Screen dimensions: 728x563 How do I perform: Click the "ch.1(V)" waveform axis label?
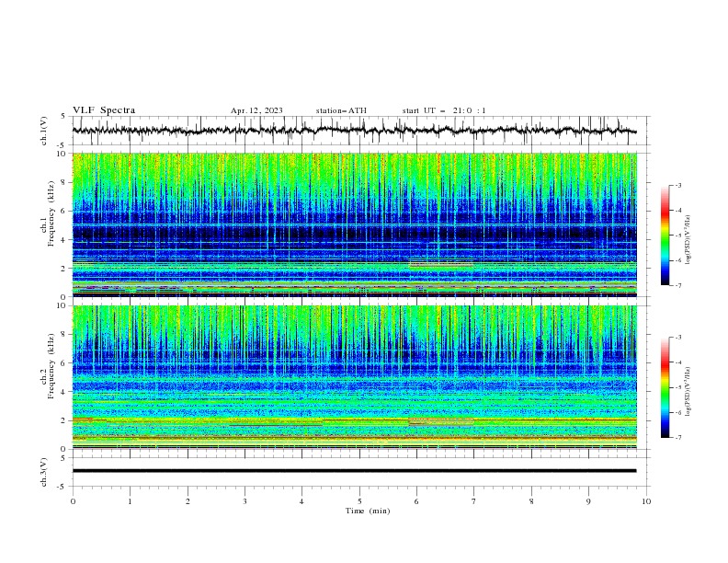point(44,131)
